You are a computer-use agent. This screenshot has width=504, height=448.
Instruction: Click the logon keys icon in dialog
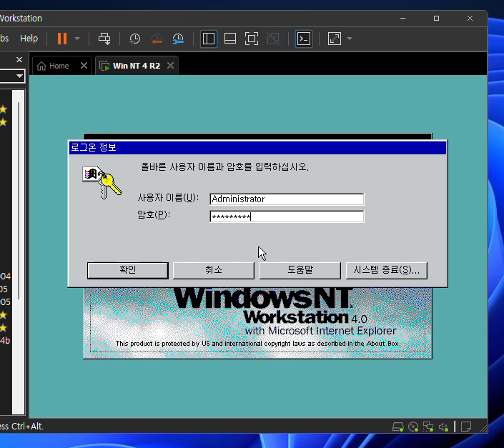click(102, 182)
